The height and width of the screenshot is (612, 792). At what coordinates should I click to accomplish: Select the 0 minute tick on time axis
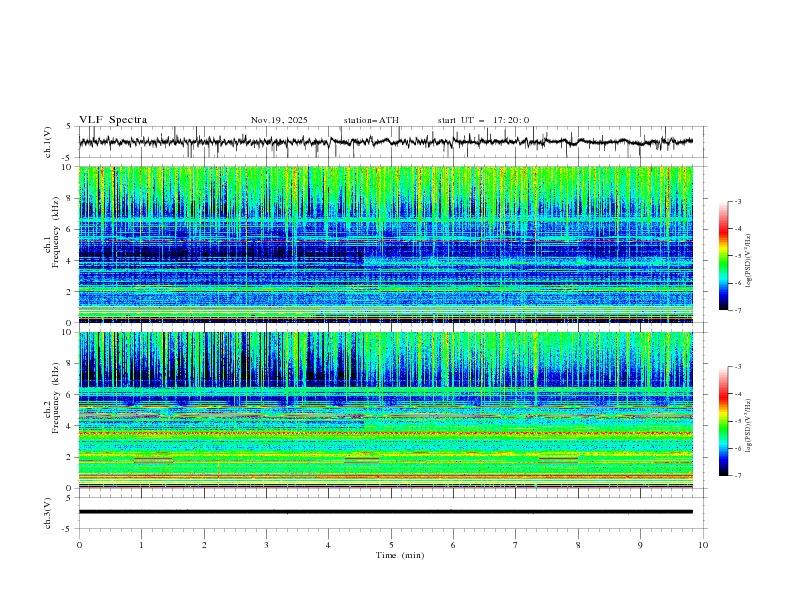click(x=79, y=544)
